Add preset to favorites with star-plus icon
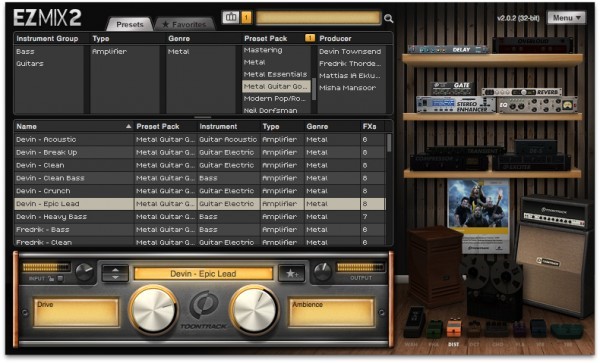This screenshot has width=600, height=363. pos(292,273)
